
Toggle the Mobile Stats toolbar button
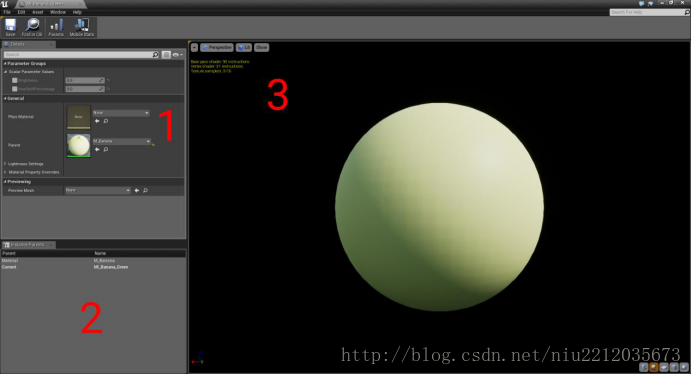82,27
